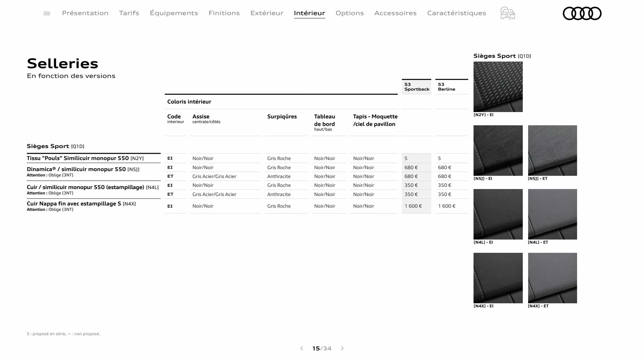Click the Code interieur column header

click(176, 119)
